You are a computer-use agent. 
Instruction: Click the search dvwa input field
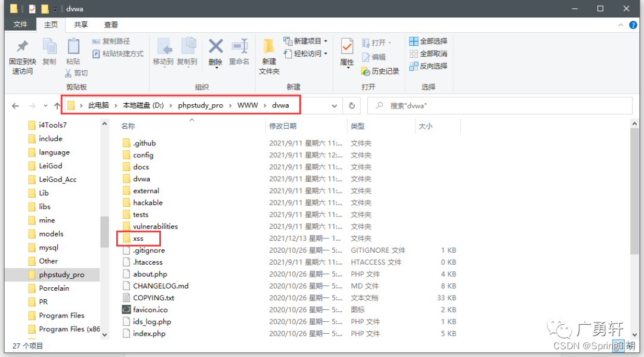pyautogui.click(x=500, y=106)
